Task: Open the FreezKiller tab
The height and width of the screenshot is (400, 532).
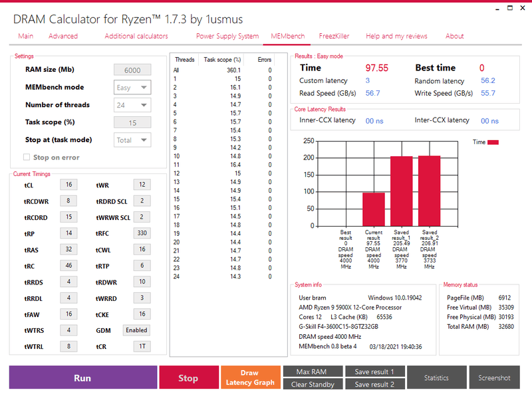Action: pos(334,36)
